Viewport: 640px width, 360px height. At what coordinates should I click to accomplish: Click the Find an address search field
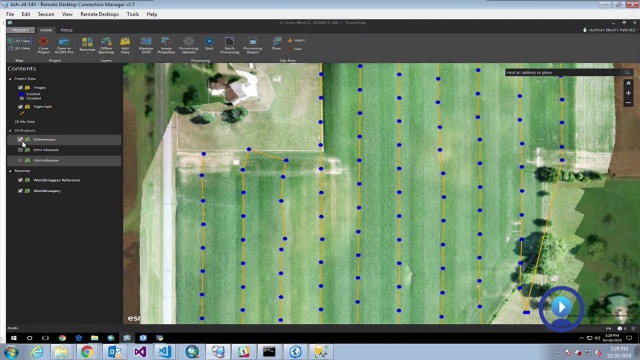pyautogui.click(x=562, y=72)
